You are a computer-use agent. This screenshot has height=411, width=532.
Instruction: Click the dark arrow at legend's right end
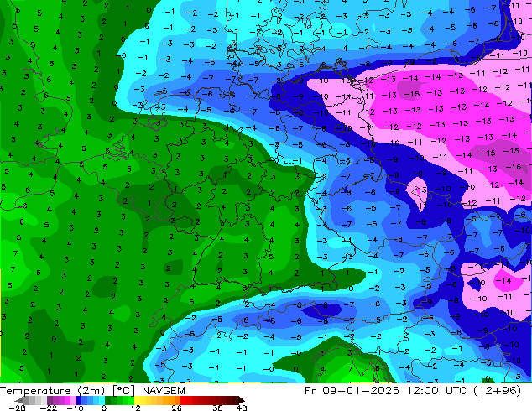pos(241,400)
